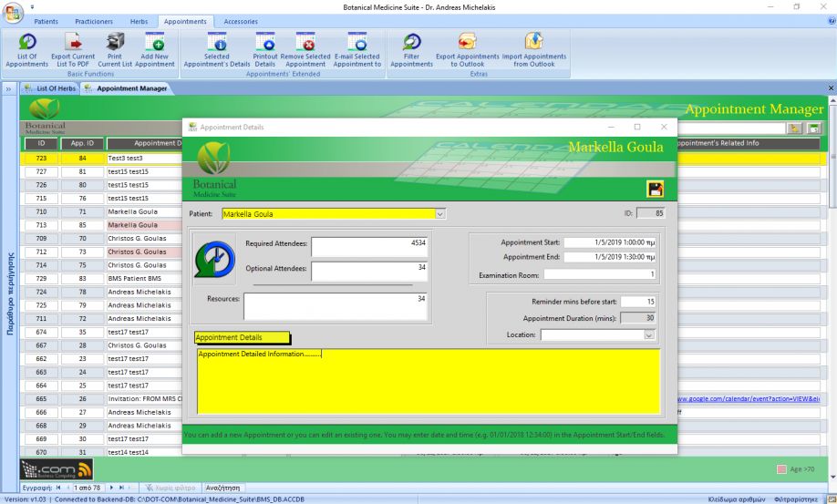Viewport: 837px width, 504px height.
Task: Click Appointment Detailed Information text area
Action: [429, 381]
